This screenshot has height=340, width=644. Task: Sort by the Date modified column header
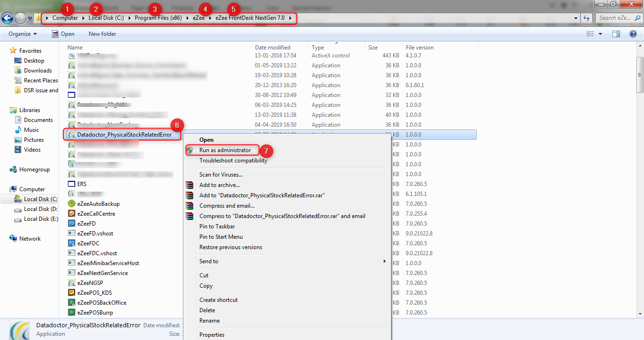[272, 48]
